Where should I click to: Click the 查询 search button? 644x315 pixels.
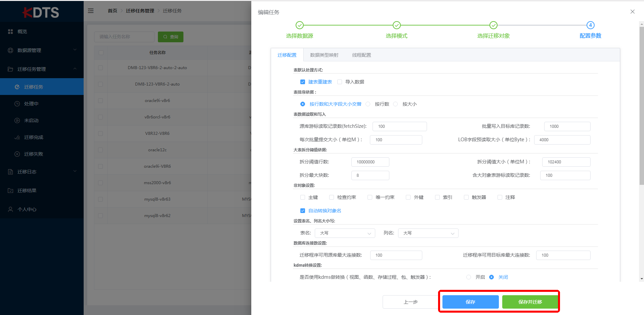click(171, 37)
